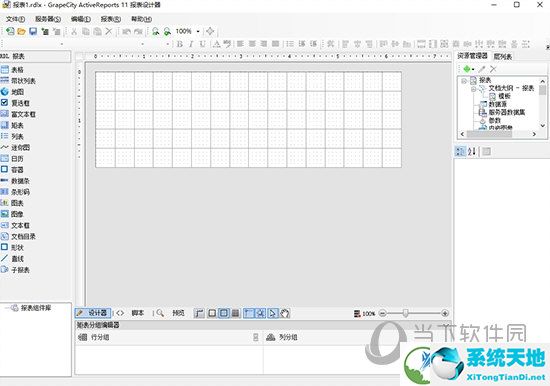550x386 pixels.
Task: Select the 条形码 (Barcode) toolbox control
Action: pyautogui.click(x=15, y=192)
